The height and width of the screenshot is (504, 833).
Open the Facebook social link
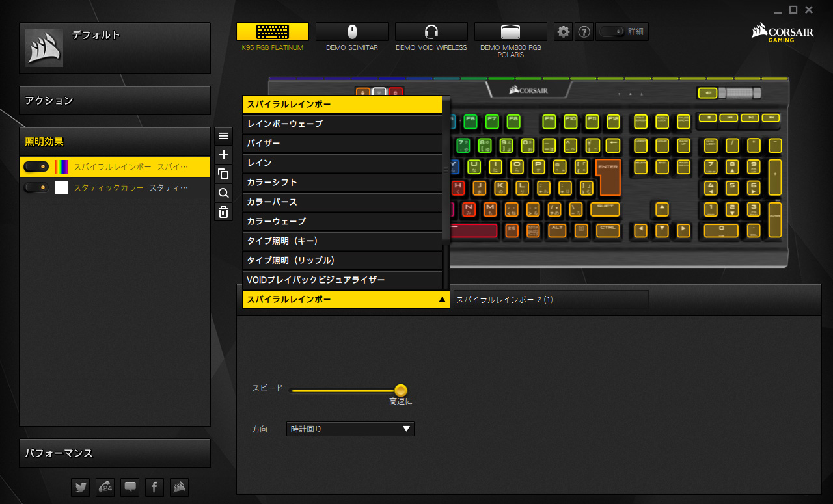click(154, 487)
